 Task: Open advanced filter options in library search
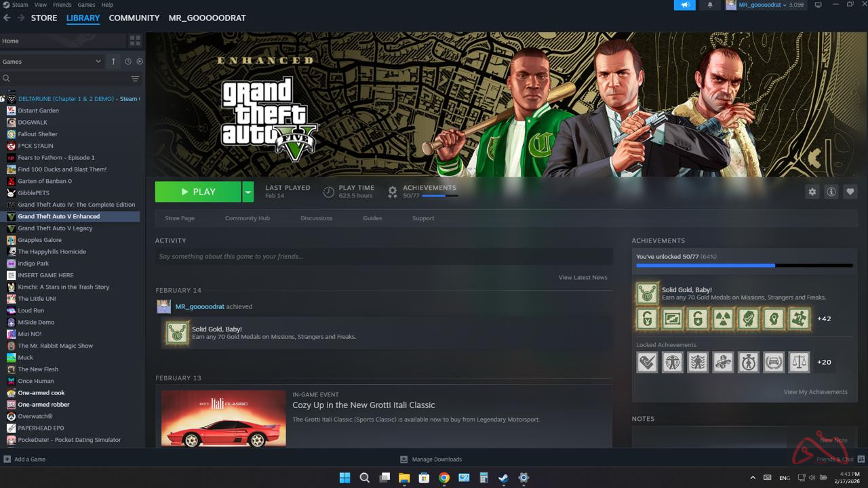pos(135,79)
